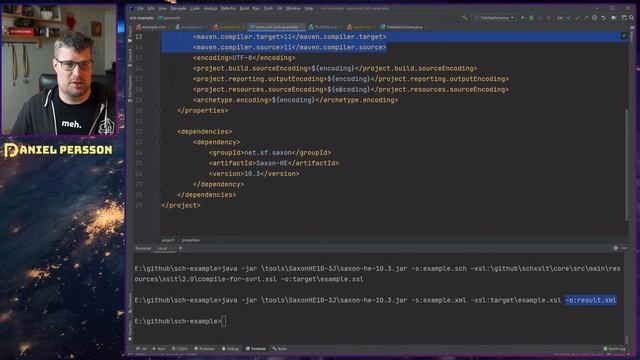Click the archetype.encoding line

tap(295, 100)
